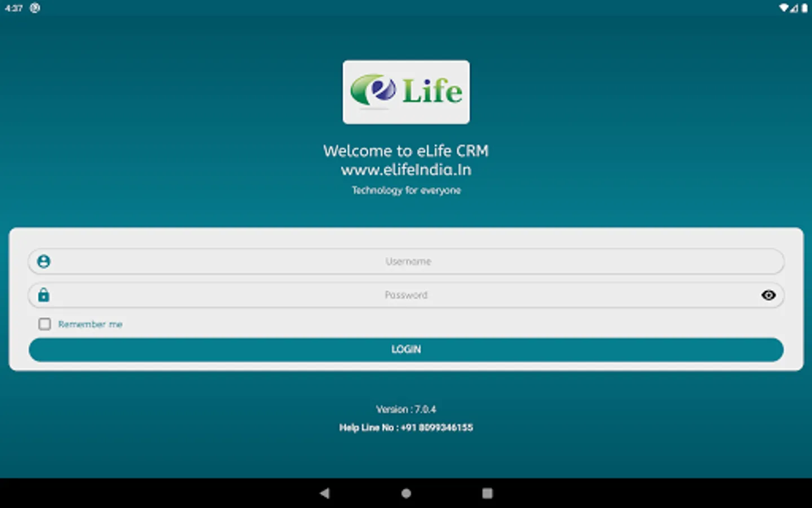Enable the Remember me checkbox
This screenshot has width=812, height=508.
[x=45, y=324]
